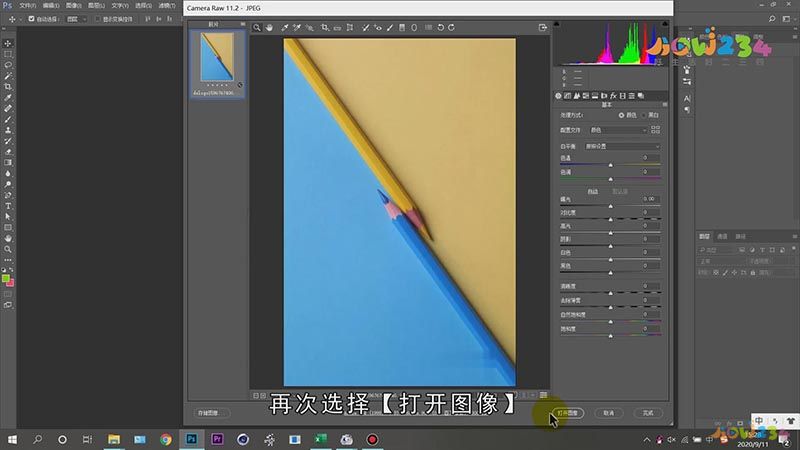Select the Hand tool in Camera Raw toolbar
This screenshot has height=450, width=800.
(269, 28)
